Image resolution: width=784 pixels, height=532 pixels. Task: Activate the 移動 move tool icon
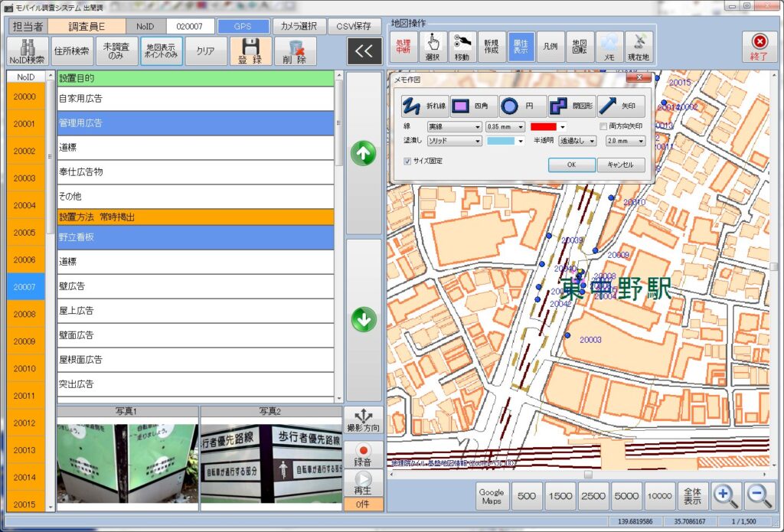462,47
